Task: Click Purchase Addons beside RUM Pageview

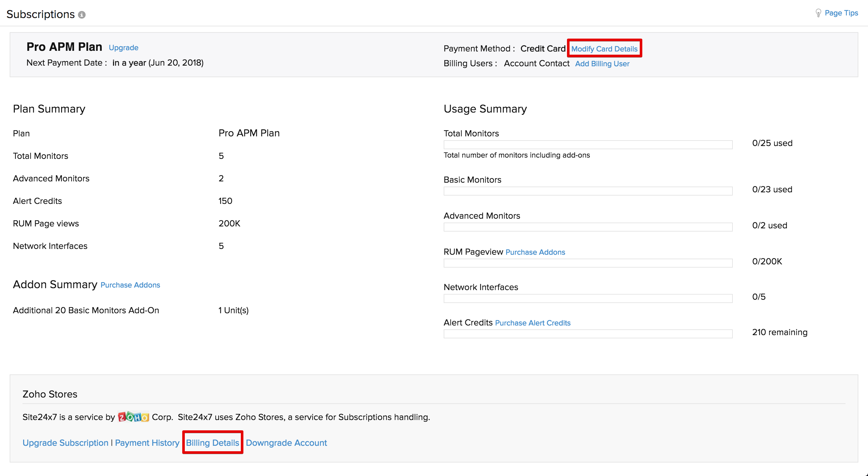Action: (x=535, y=252)
